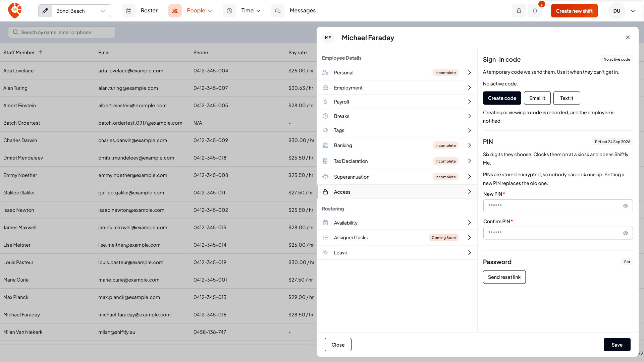Click the Create code button

pos(502,98)
